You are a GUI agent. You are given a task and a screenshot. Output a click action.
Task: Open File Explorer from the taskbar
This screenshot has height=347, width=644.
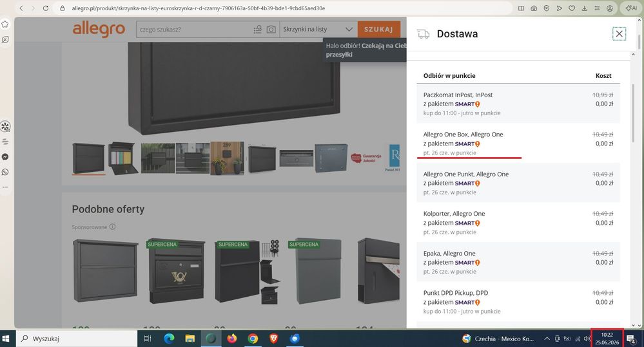[x=190, y=339]
